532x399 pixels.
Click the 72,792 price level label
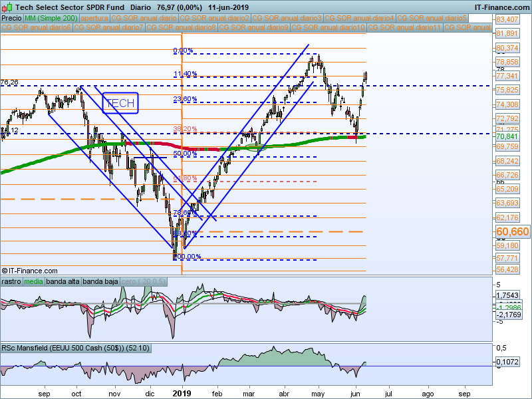coord(507,118)
